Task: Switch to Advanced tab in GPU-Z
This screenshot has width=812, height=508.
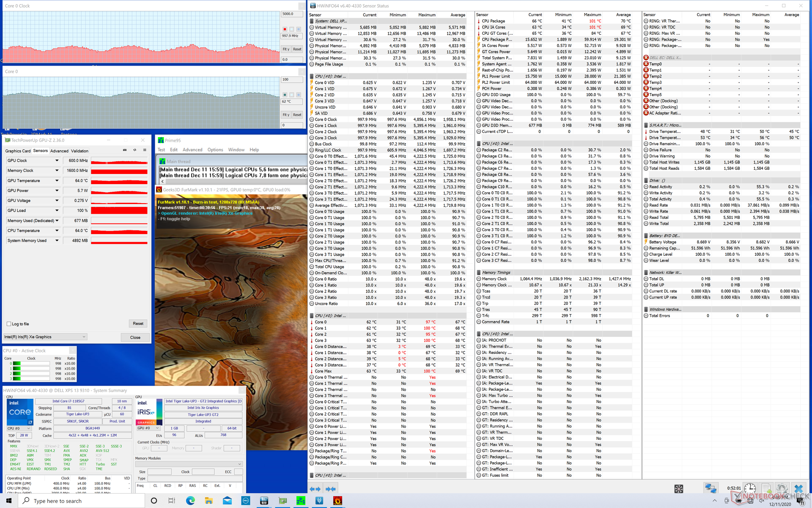Action: (x=59, y=151)
